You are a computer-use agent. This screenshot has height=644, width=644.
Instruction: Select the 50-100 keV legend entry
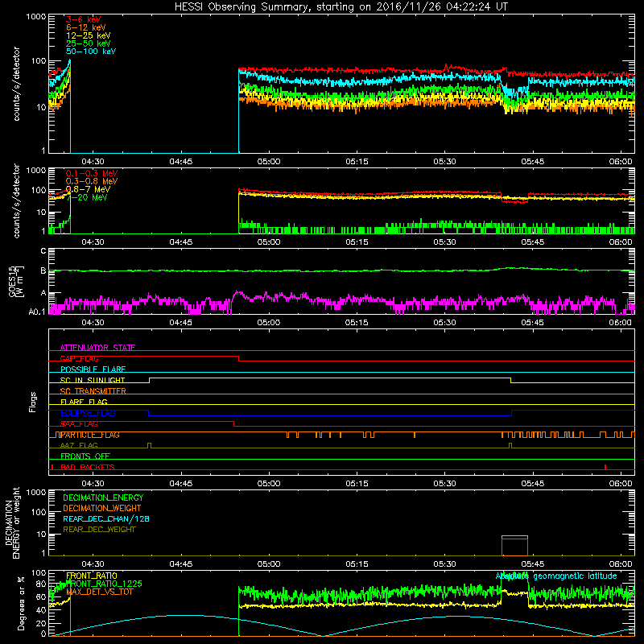click(x=90, y=52)
